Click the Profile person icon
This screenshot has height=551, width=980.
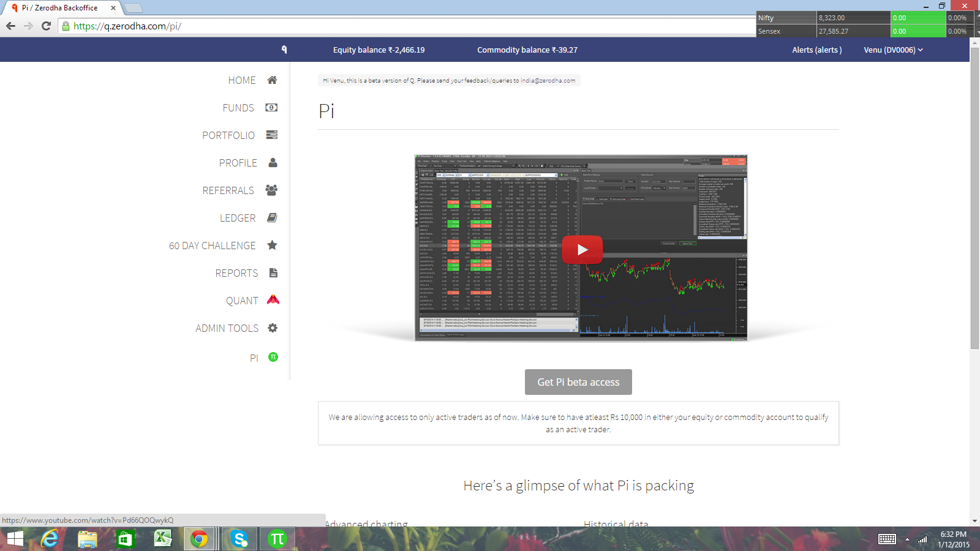273,162
